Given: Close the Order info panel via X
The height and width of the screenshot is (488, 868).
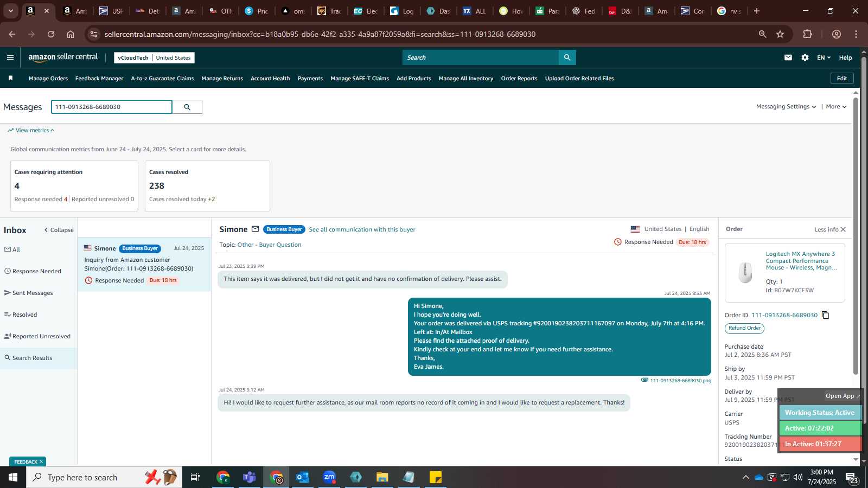Looking at the screenshot, I should pos(843,229).
